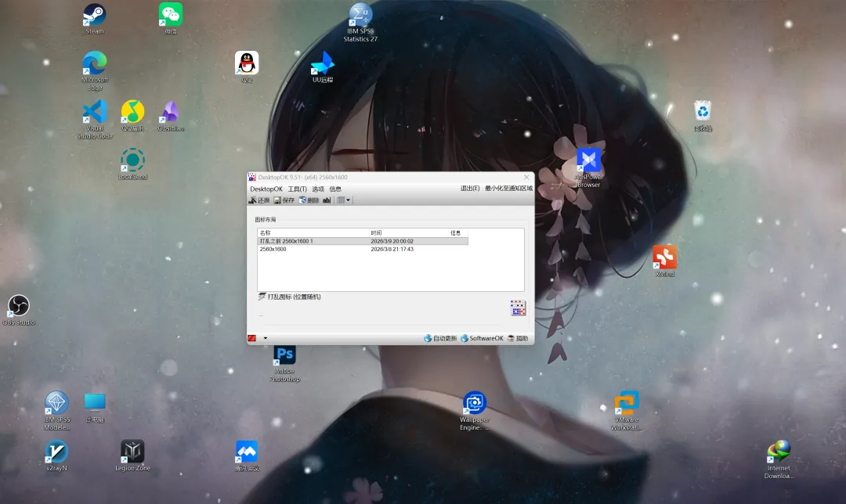Viewport: 846px width, 504px height.
Task: Delete the selected layout with 删除
Action: (309, 200)
